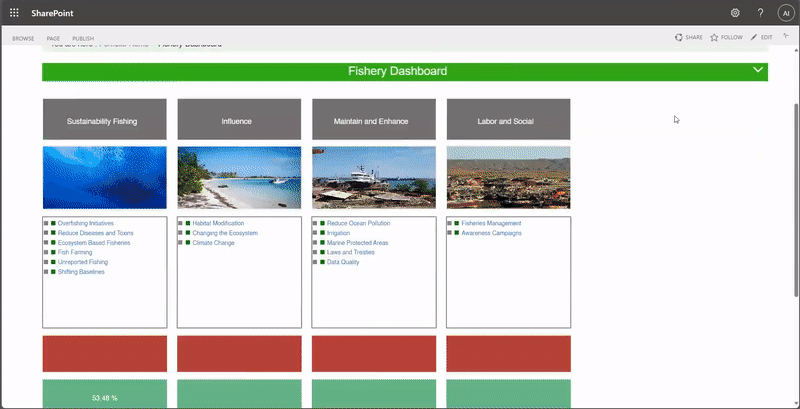Screen dimensions: 800x409
Task: Open Marine Protected Areas link
Action: 358,243
